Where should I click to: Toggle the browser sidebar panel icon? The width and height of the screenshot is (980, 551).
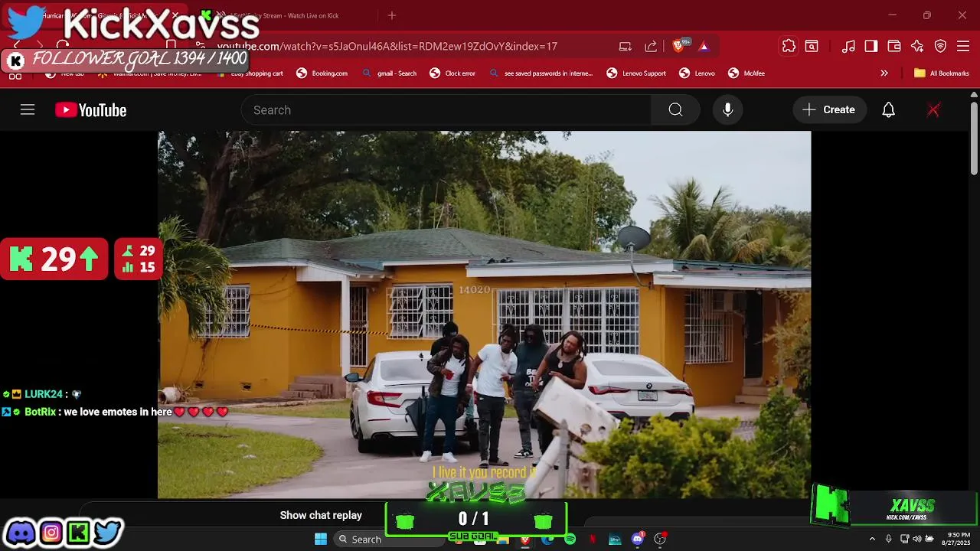coord(871,46)
